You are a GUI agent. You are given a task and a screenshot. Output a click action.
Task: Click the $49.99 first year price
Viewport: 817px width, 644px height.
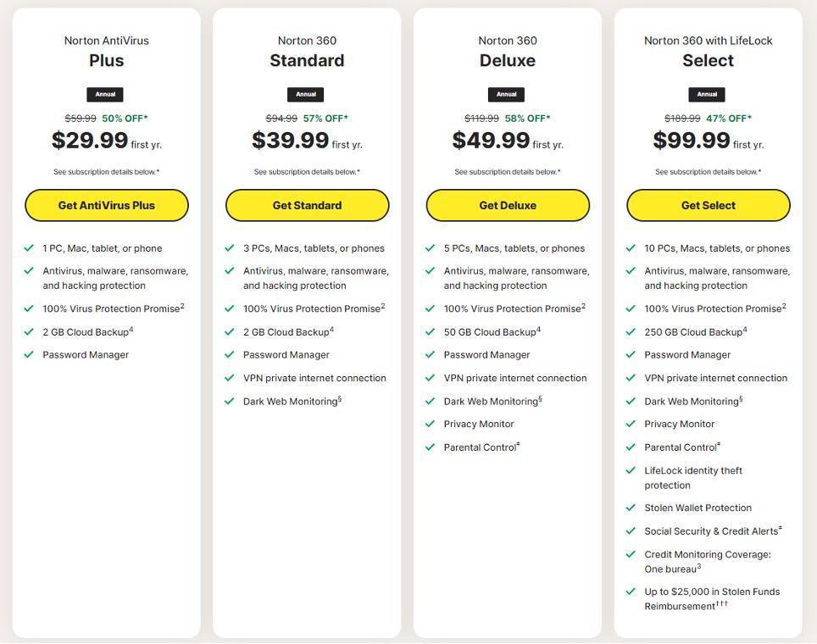[x=492, y=141]
